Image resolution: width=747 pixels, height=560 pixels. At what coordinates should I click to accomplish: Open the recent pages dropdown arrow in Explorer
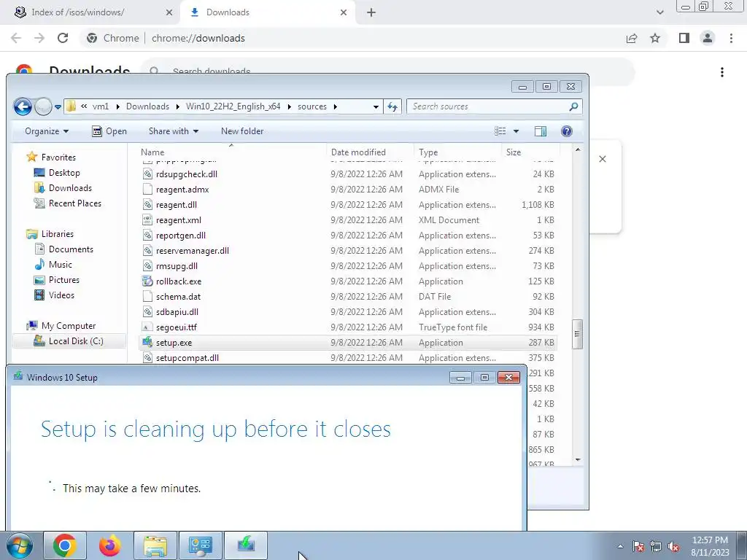coord(58,107)
